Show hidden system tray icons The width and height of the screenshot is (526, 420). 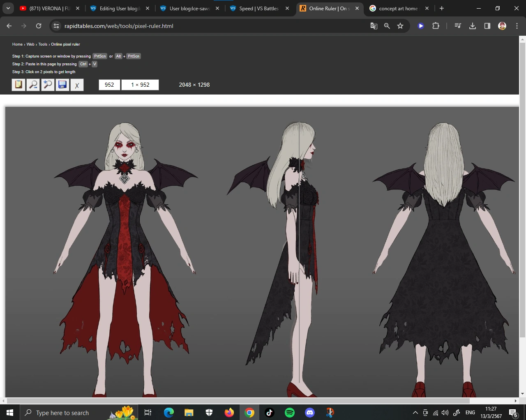coord(415,413)
